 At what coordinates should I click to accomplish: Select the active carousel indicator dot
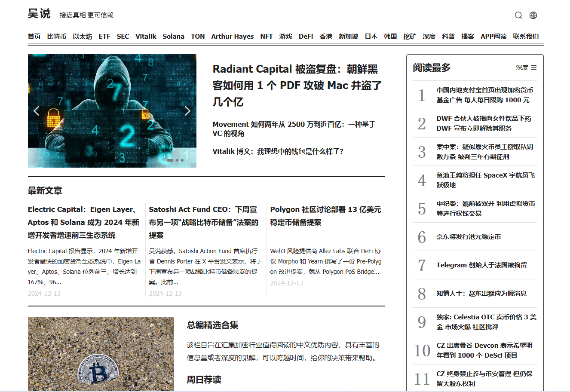(x=170, y=160)
